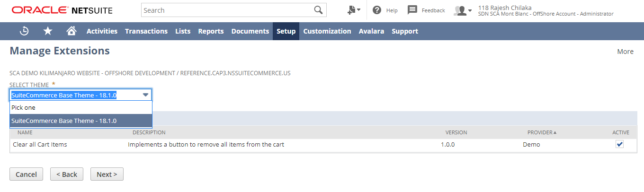Open the Feedback speech bubble icon
Viewport: 644px width, 192px height.
click(412, 10)
